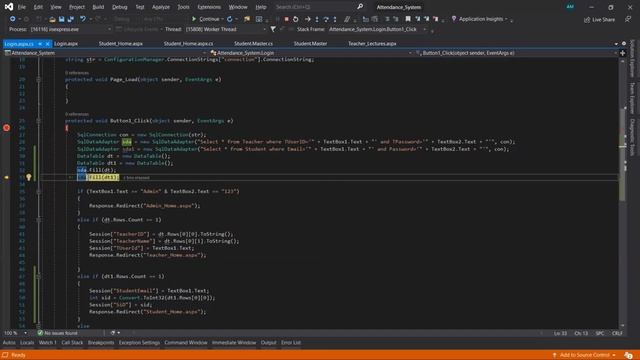This screenshot has height=360, width=640.
Task: Open the Locals debug window tab
Action: pyautogui.click(x=27, y=343)
